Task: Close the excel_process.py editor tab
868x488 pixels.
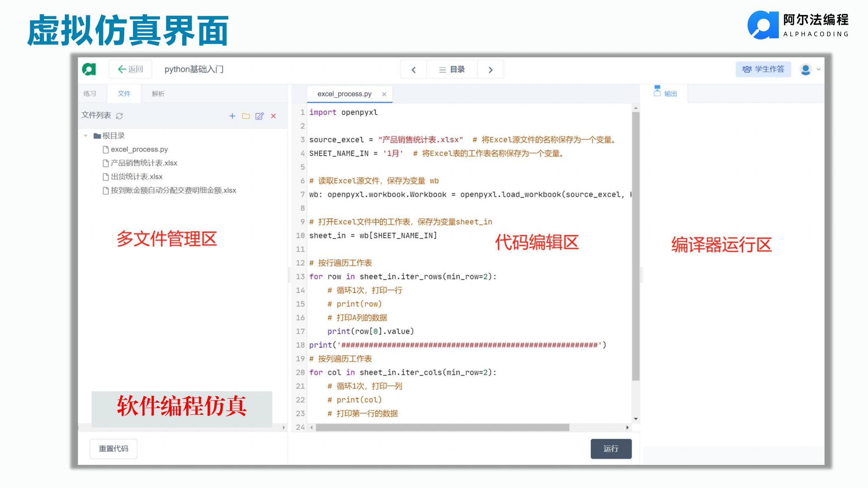Action: (384, 94)
